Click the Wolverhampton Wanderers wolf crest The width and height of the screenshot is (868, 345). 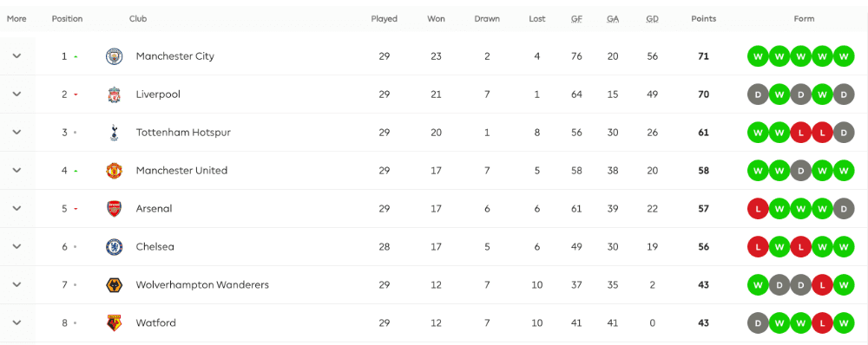[x=114, y=285]
